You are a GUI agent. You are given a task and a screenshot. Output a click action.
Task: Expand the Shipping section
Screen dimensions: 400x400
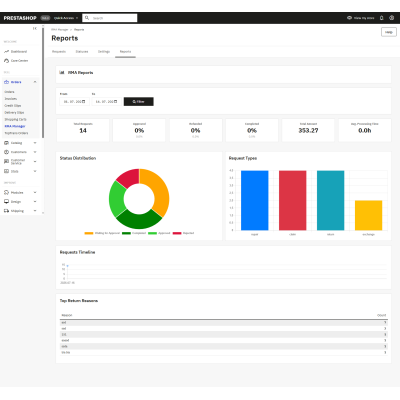tap(35, 211)
